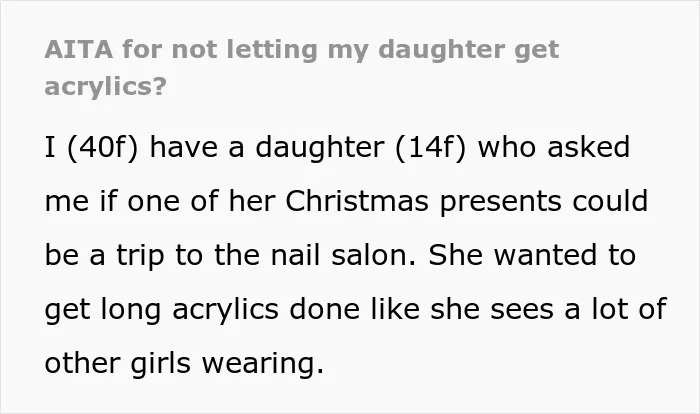Click the word "trip" in the post
Viewport: 700px width, 414px height.
point(140,256)
